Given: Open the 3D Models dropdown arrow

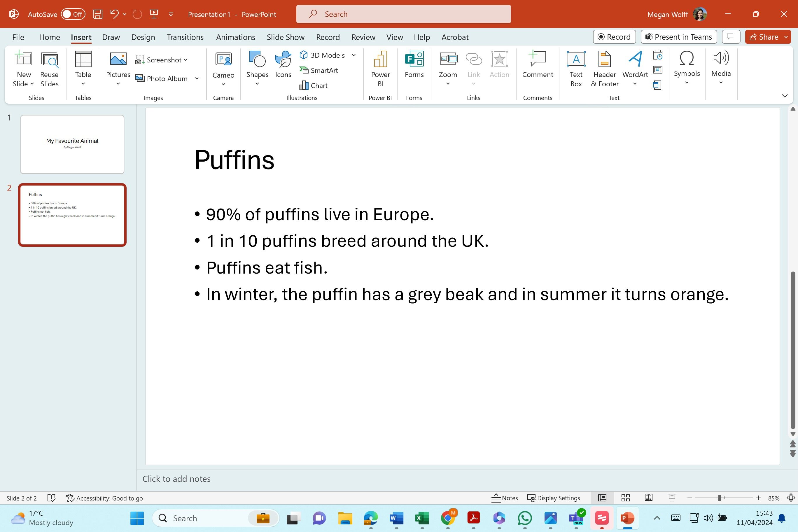Looking at the screenshot, I should pos(353,55).
